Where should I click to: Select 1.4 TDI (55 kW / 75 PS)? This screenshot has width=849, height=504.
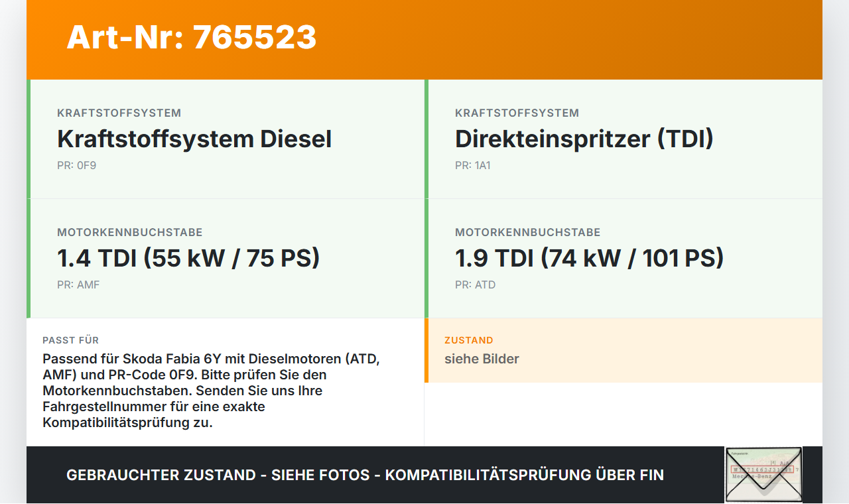click(188, 258)
